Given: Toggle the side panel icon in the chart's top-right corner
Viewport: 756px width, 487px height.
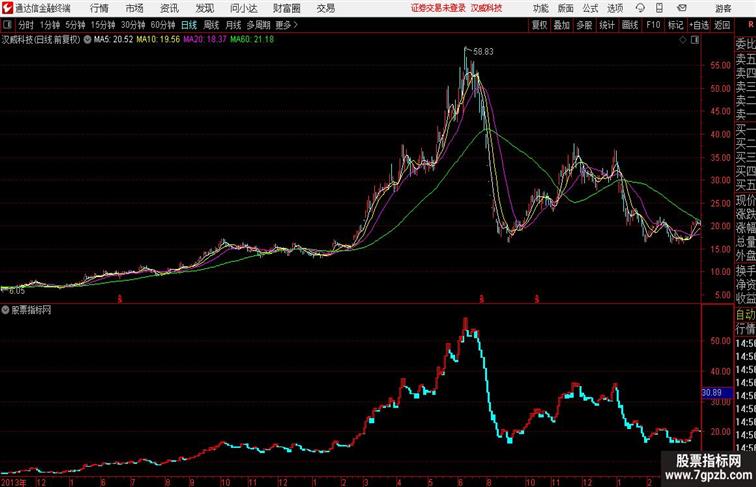Looking at the screenshot, I should (695, 40).
